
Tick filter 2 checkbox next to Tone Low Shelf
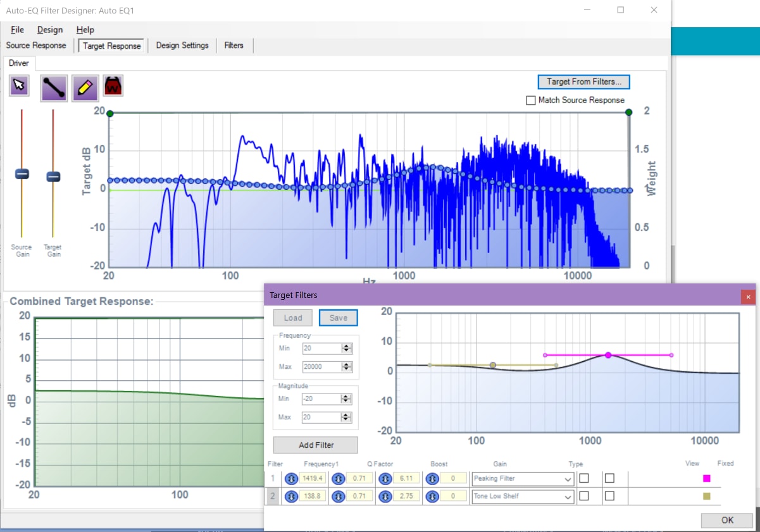click(x=584, y=496)
